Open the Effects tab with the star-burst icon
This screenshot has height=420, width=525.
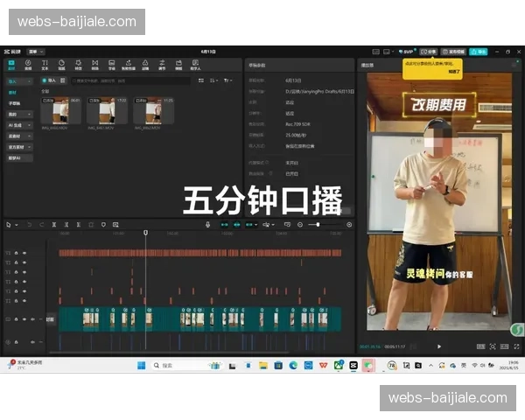coord(79,65)
